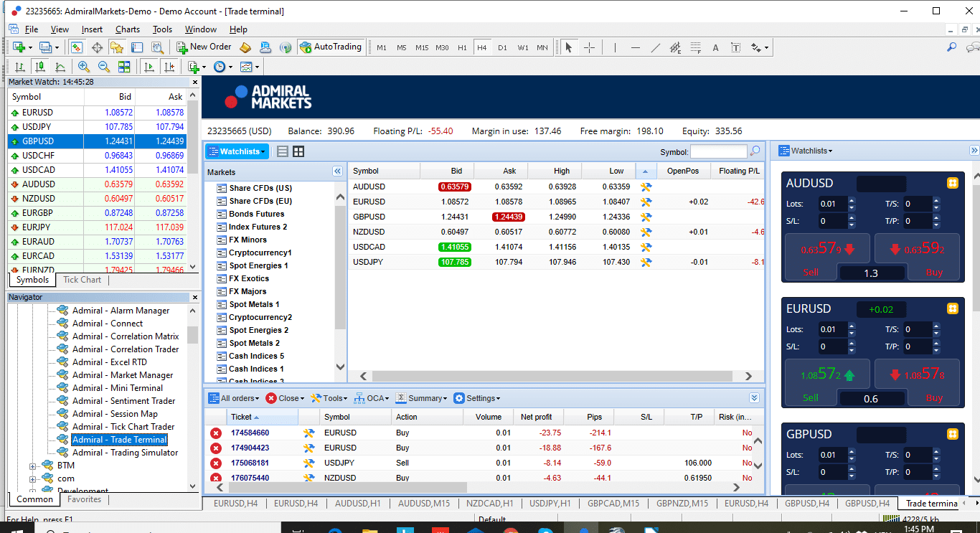The height and width of the screenshot is (533, 980).
Task: Switch timeframe to M5
Action: (x=402, y=48)
